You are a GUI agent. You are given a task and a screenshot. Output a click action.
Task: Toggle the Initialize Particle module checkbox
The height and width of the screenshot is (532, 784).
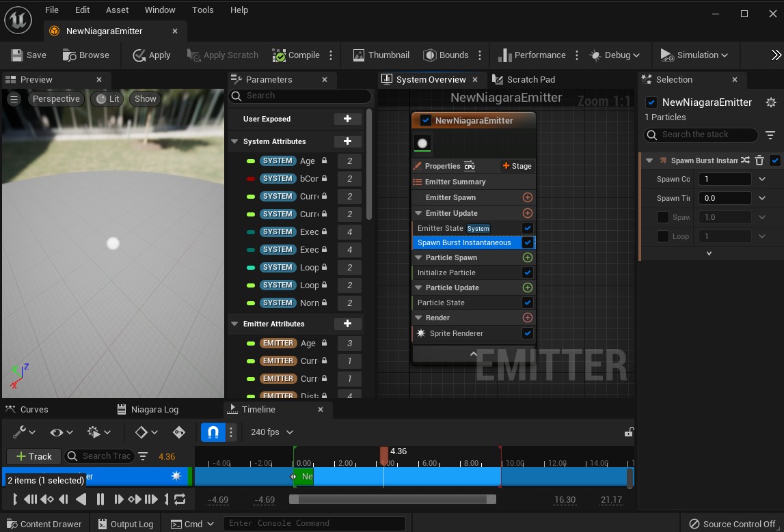[528, 272]
